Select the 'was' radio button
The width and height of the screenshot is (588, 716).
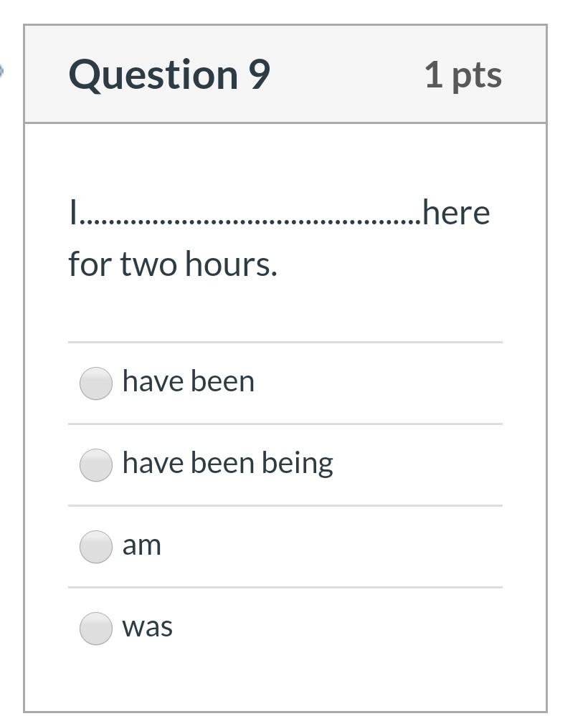(x=96, y=626)
